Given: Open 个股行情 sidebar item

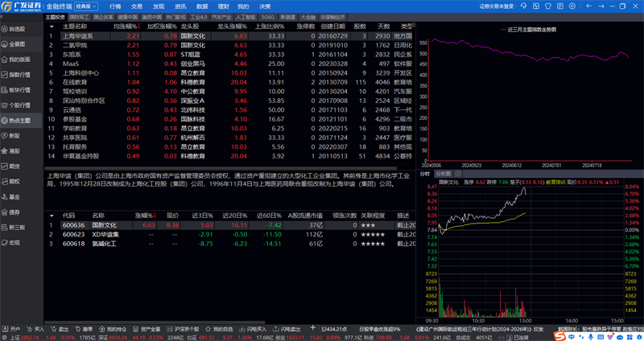Looking at the screenshot, I should point(19,105).
